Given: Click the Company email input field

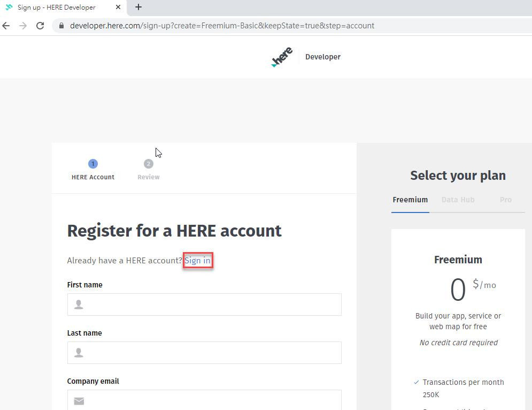Looking at the screenshot, I should coord(204,400).
